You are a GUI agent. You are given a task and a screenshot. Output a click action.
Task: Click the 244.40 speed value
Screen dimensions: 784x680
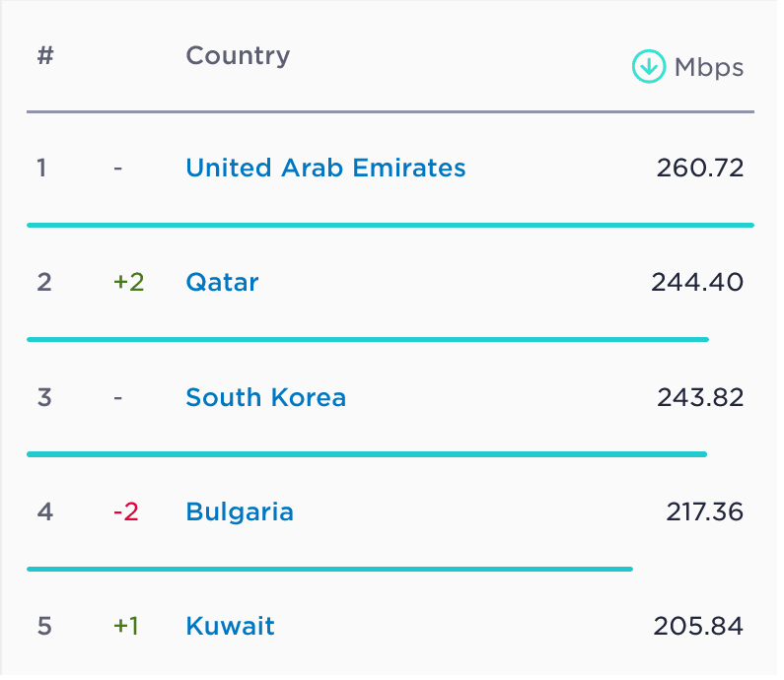(x=697, y=283)
